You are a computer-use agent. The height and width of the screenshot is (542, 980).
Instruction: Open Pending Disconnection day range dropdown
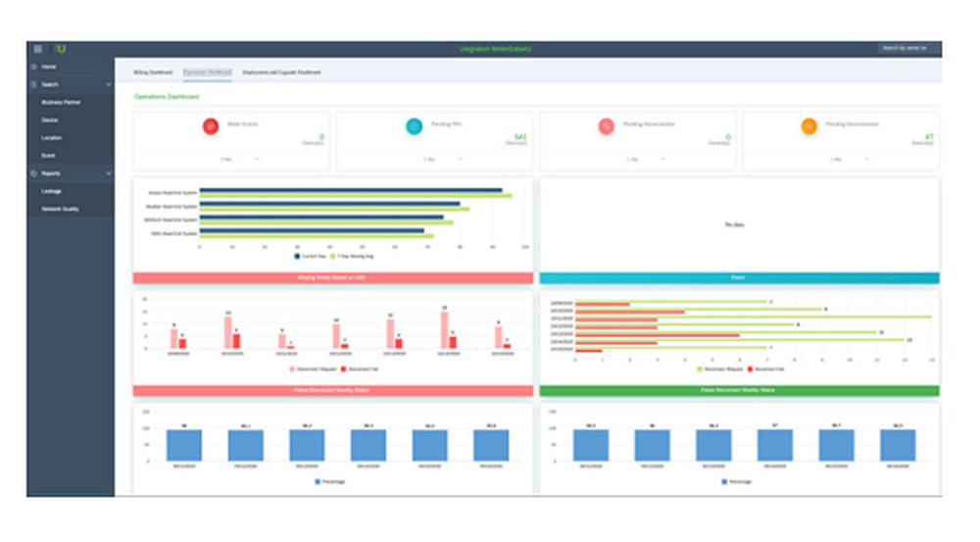pos(850,160)
